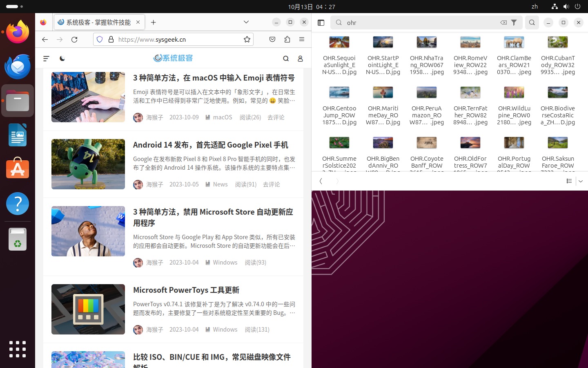Launch LibreOffice Writer from the dock
The height and width of the screenshot is (368, 588).
(18, 135)
